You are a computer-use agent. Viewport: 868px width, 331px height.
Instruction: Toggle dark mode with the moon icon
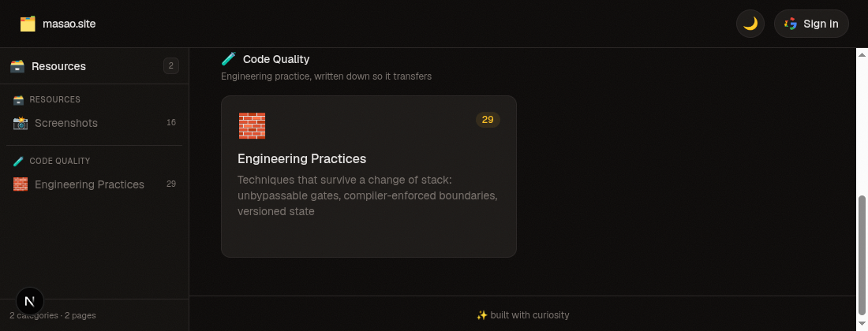click(750, 24)
